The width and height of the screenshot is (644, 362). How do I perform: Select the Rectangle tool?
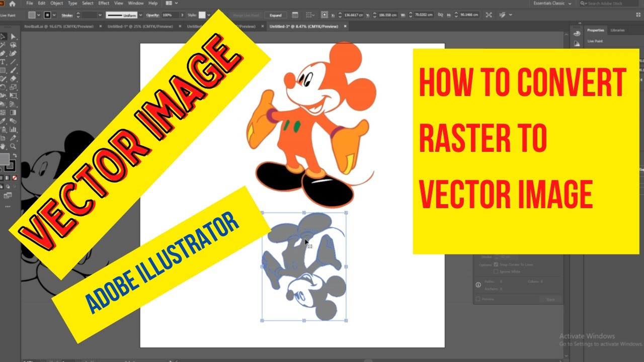[x=4, y=70]
